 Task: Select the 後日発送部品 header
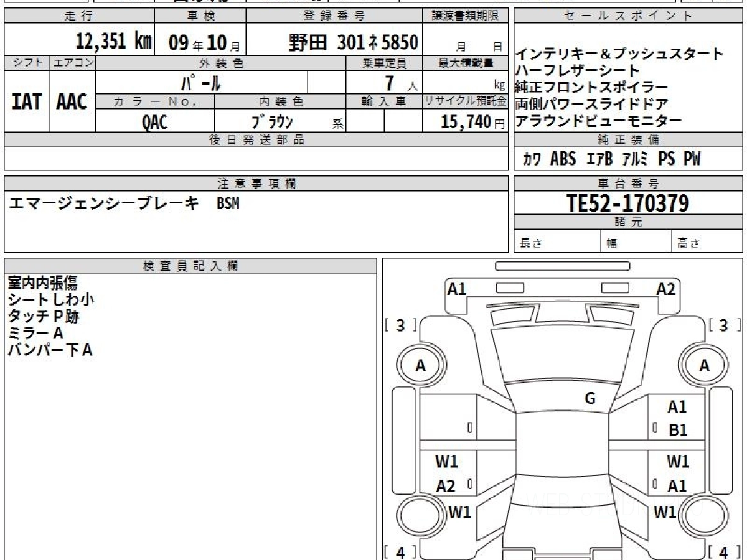256,140
